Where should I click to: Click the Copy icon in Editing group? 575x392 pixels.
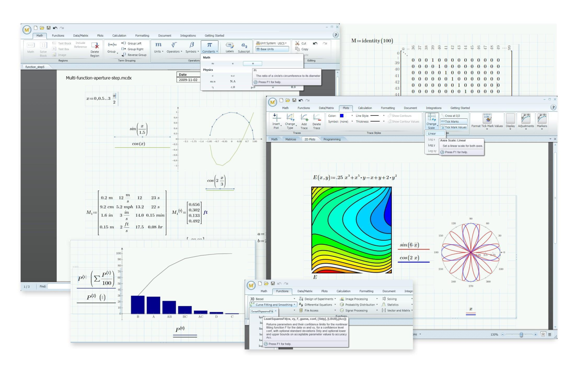tap(302, 49)
